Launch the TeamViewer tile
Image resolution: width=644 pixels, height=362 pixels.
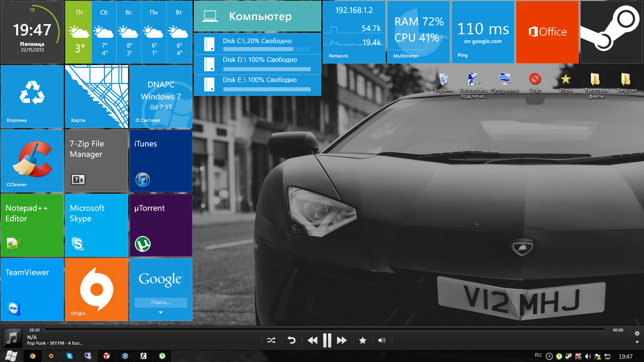point(32,290)
